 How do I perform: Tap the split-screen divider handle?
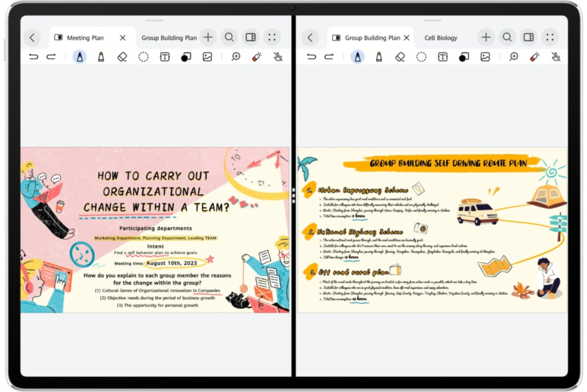pos(293,195)
